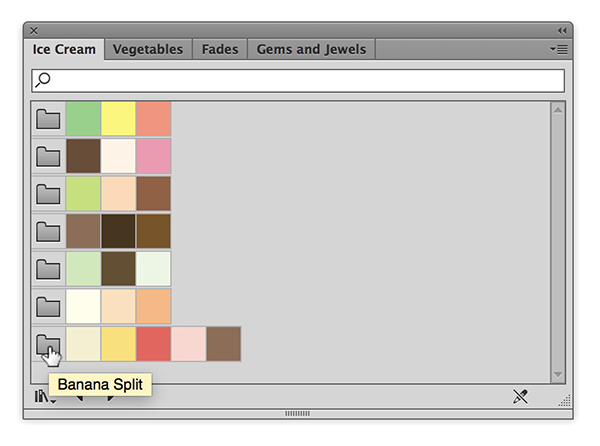Pick the rust brown swatch right of peach

(x=153, y=194)
